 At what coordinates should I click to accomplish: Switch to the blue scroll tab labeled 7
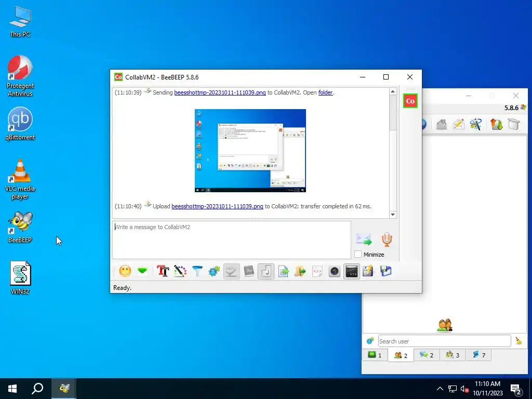click(x=478, y=355)
